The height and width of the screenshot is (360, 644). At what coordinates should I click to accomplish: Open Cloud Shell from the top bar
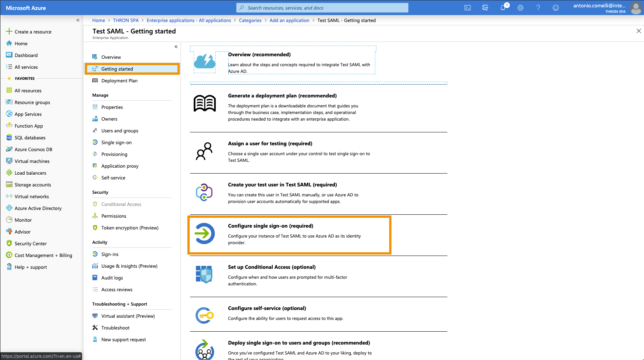pyautogui.click(x=468, y=8)
